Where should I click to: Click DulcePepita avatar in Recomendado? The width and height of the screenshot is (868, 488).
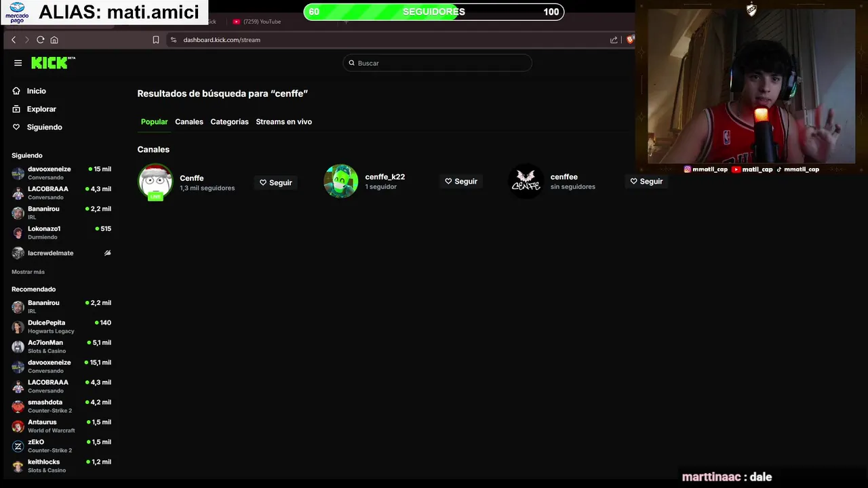point(18,327)
